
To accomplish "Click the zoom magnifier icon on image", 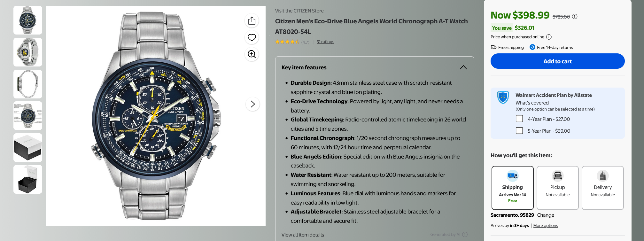I will [x=252, y=54].
